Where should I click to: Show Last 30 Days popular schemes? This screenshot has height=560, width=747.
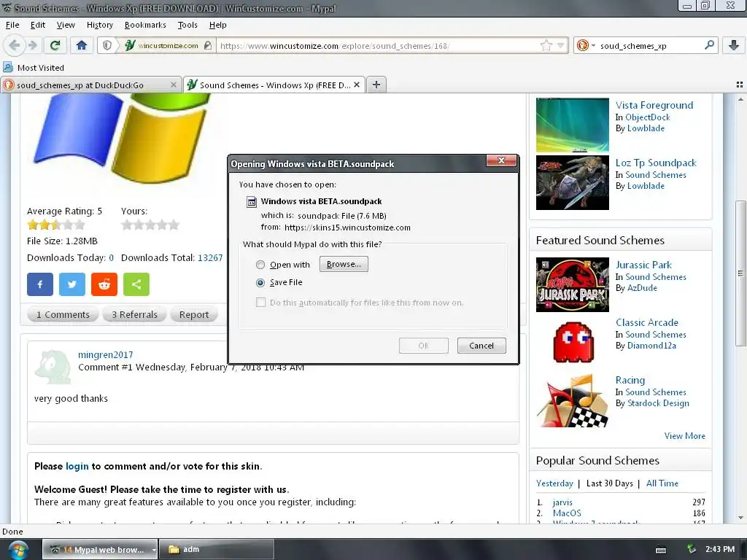609,483
